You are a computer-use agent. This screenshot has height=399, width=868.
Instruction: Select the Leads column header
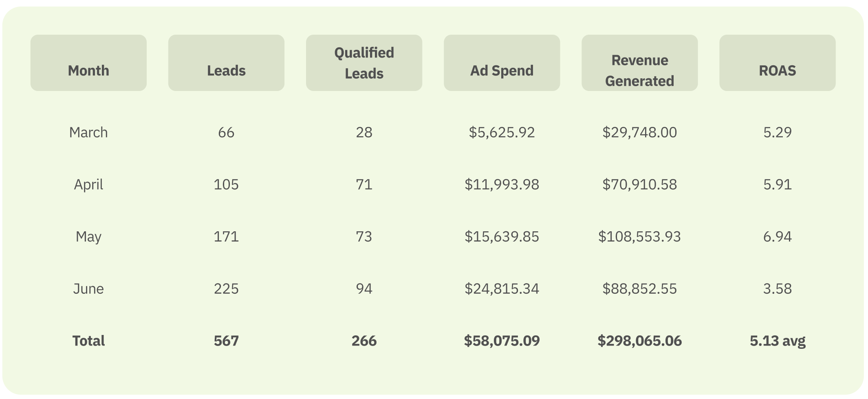[226, 63]
